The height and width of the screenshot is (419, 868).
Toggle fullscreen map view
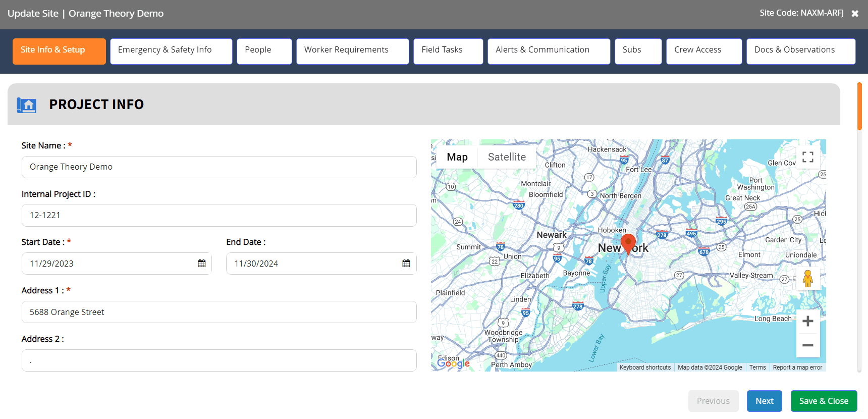click(x=808, y=157)
